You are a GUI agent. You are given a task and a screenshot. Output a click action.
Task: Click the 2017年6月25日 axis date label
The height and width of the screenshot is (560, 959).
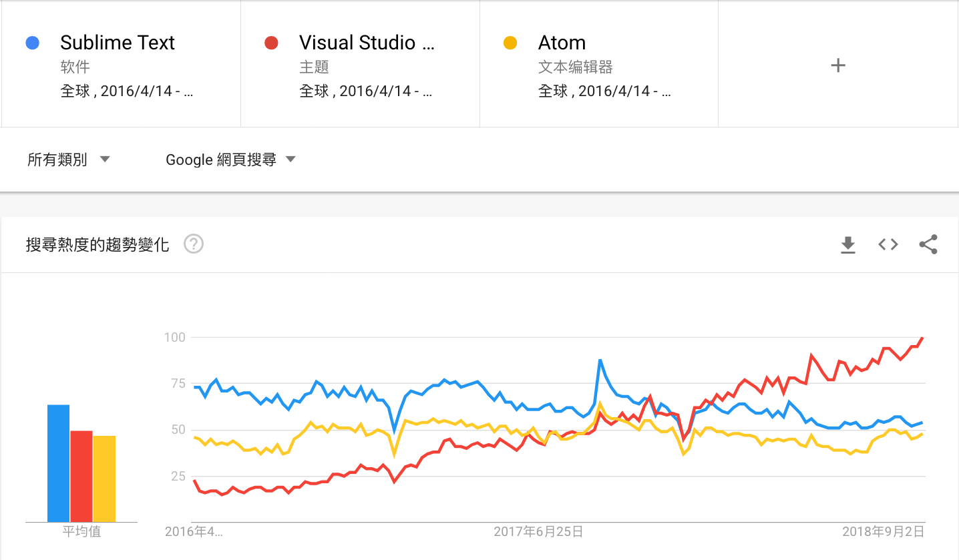tap(538, 532)
